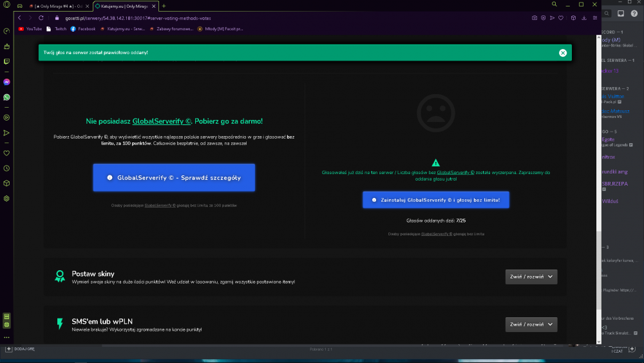Open My Flow arrow icon in sidebar
644x363 pixels.
point(6,133)
